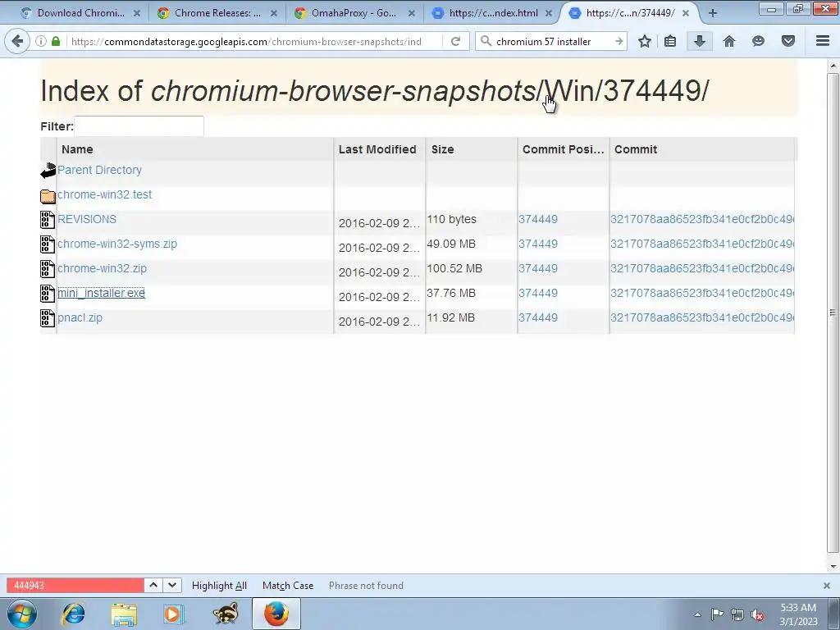Click the file icon beside chrome-win32-syms.zip

pos(48,244)
